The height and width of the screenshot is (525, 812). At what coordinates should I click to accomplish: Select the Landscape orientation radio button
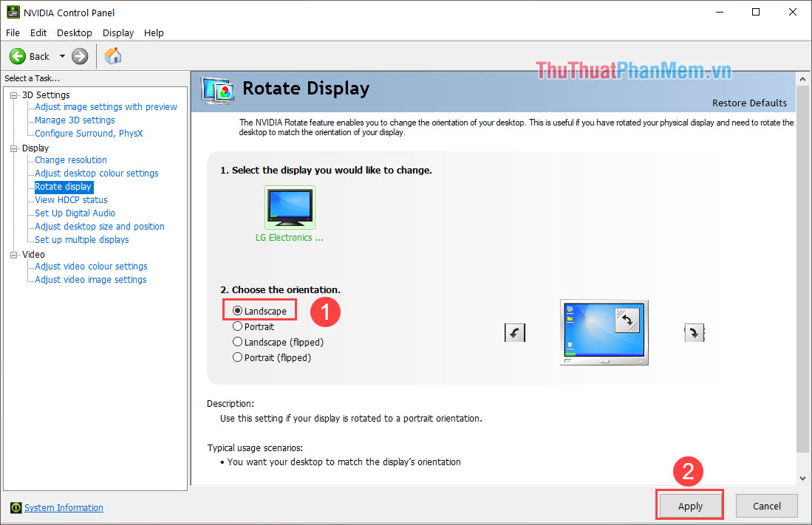click(238, 312)
